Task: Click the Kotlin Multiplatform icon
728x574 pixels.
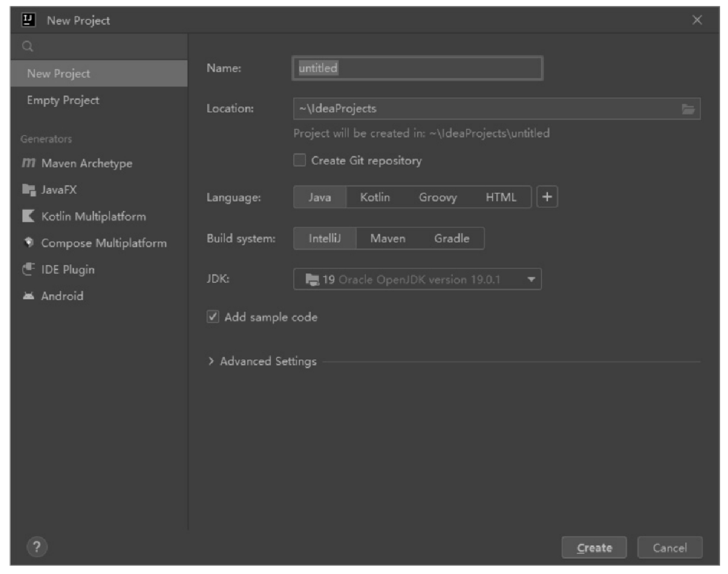Action: (28, 216)
